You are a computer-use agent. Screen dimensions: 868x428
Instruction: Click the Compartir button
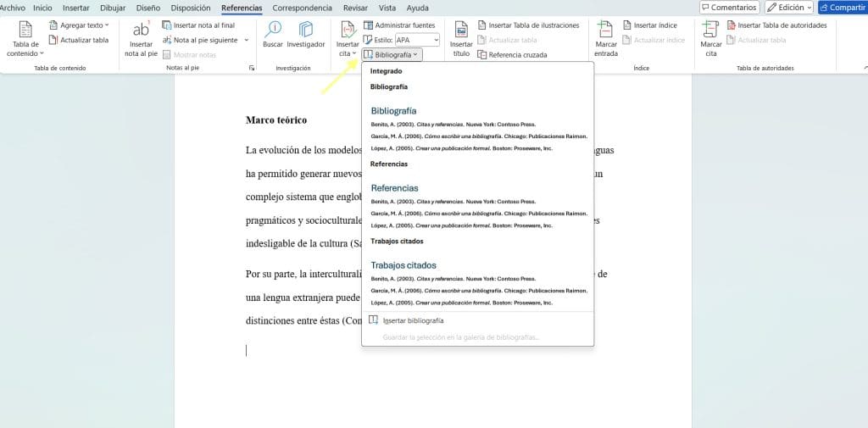[843, 7]
